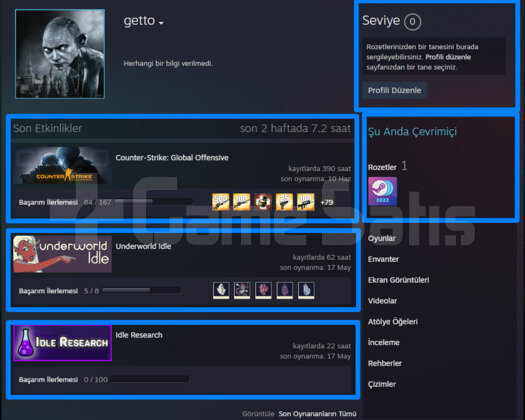This screenshot has height=420, width=525.
Task: Open the Idle Research title link
Action: click(139, 335)
